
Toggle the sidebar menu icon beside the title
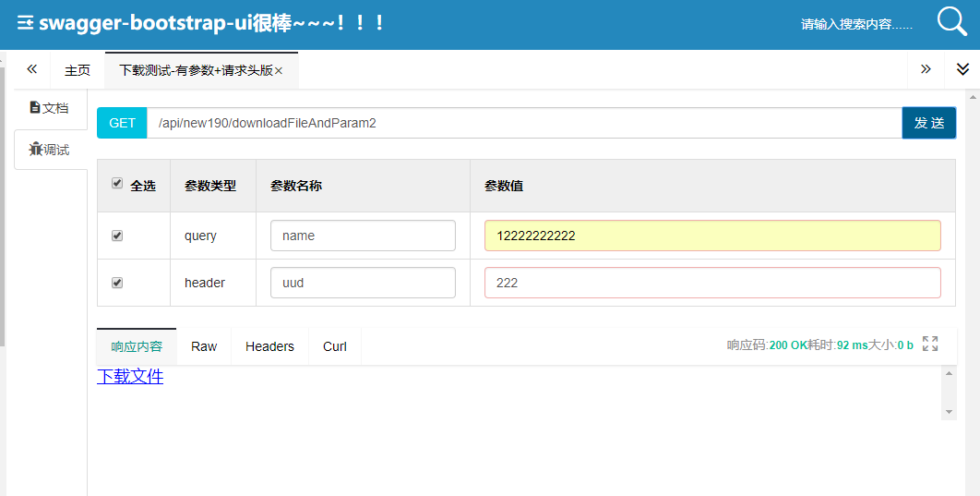click(25, 24)
